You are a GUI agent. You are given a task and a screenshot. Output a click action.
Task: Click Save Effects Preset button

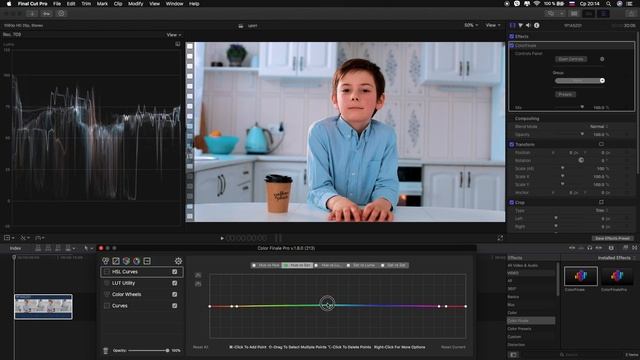[612, 238]
